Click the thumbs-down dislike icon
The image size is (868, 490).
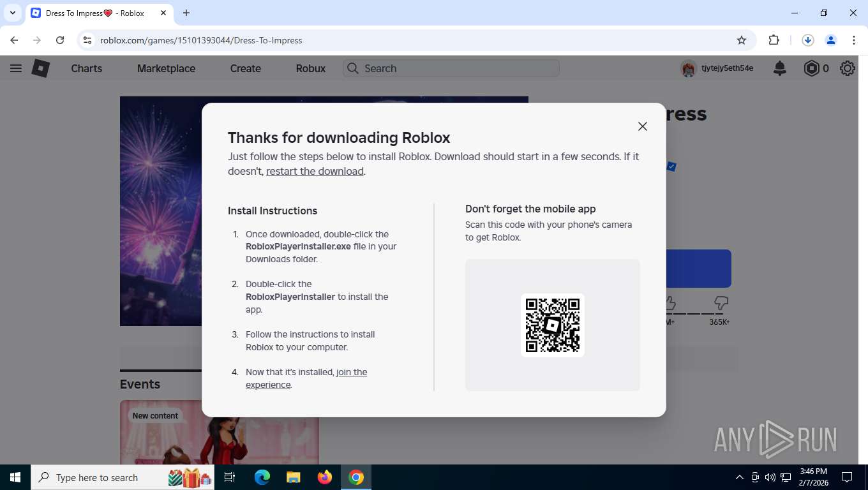[x=721, y=303]
